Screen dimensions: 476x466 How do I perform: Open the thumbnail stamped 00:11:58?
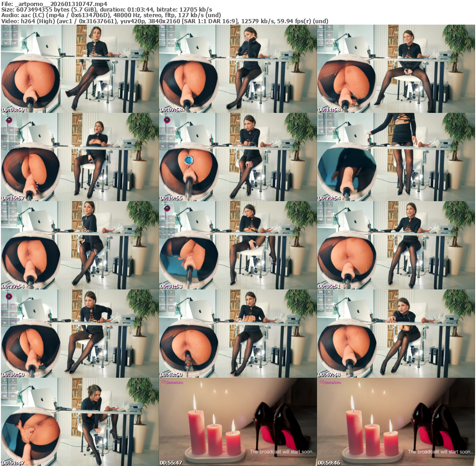coord(396,69)
